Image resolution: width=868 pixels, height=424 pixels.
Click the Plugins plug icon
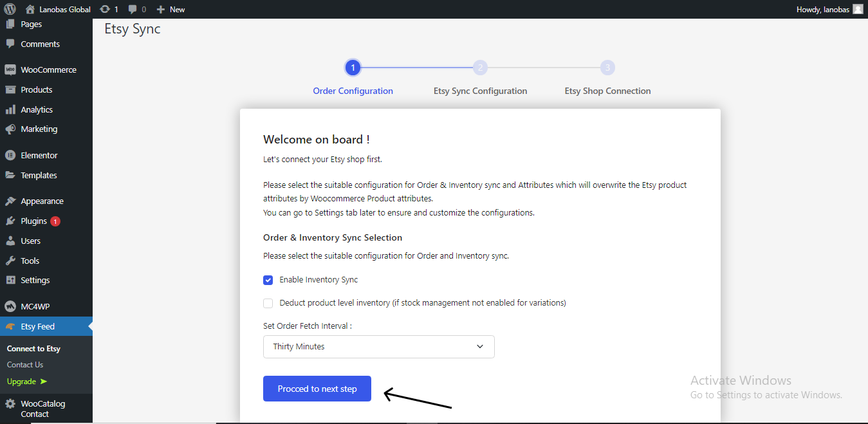point(10,221)
